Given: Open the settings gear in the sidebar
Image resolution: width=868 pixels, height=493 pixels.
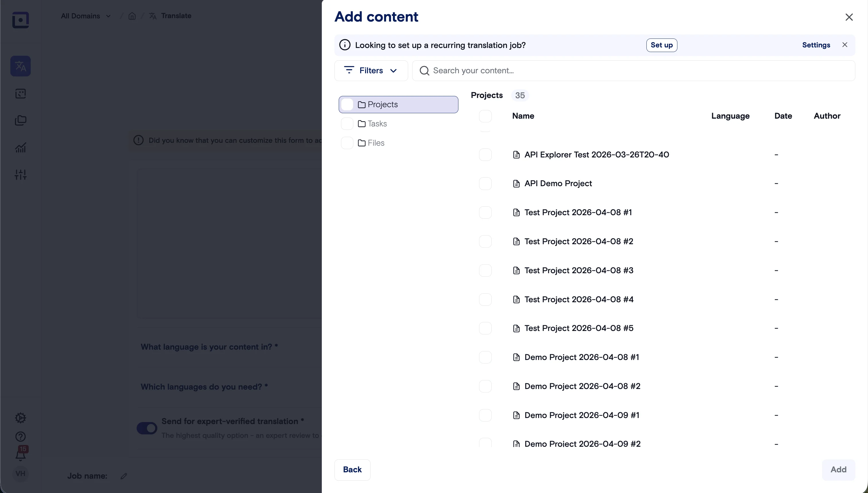Looking at the screenshot, I should pyautogui.click(x=21, y=418).
